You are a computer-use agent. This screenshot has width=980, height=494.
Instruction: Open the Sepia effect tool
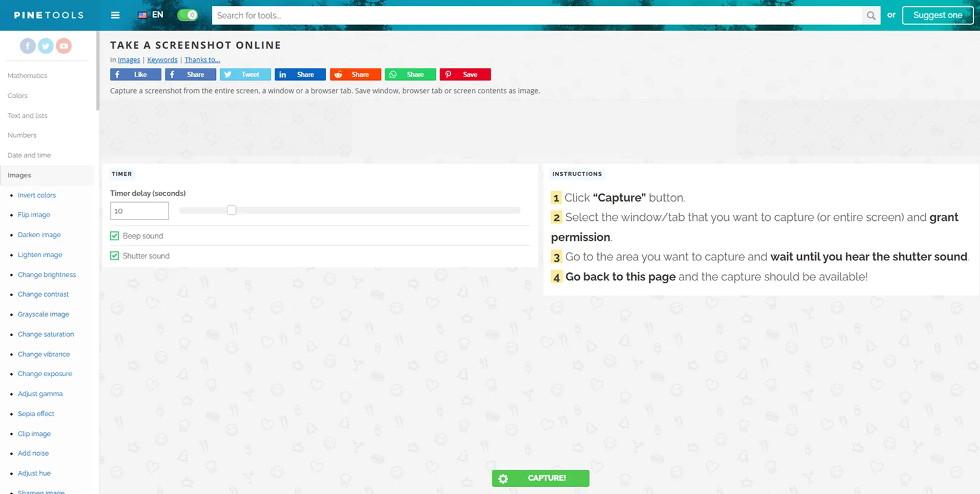[36, 414]
